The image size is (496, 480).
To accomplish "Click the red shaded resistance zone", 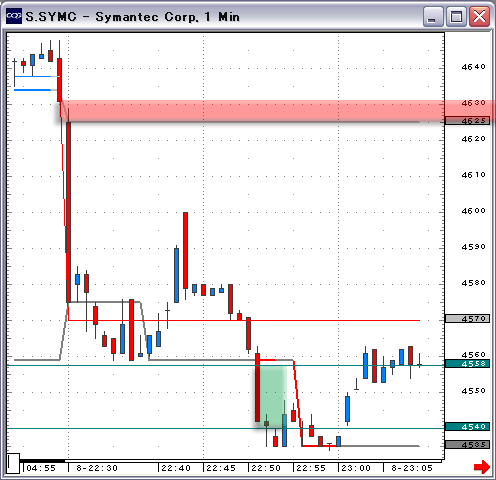I will tap(277, 111).
